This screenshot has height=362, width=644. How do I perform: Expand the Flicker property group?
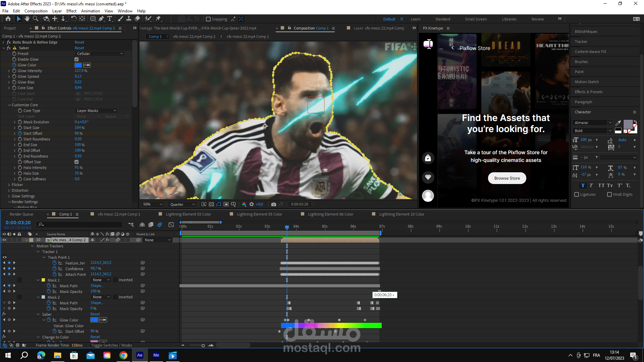[9, 185]
